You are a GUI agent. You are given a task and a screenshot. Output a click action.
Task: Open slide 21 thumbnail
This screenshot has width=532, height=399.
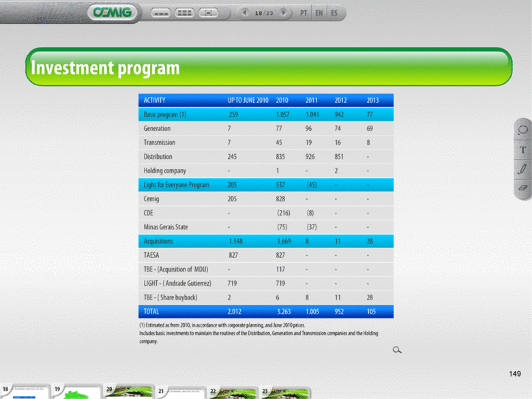[181, 392]
